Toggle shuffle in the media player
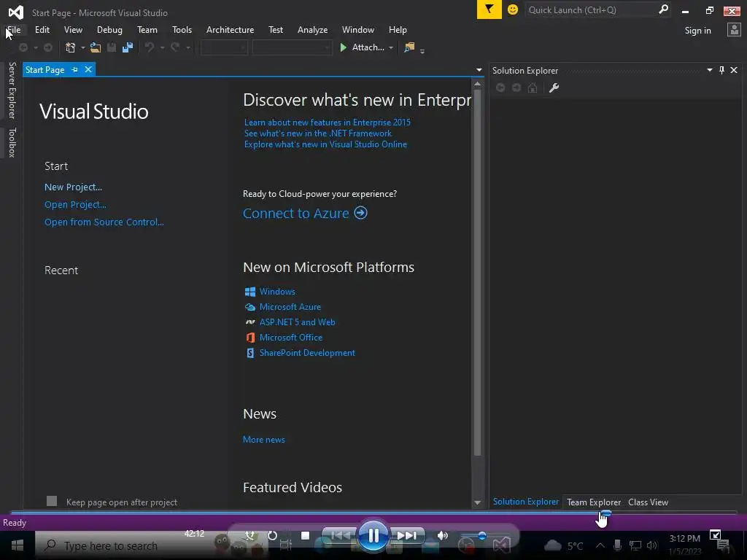This screenshot has width=747, height=560. 249,535
